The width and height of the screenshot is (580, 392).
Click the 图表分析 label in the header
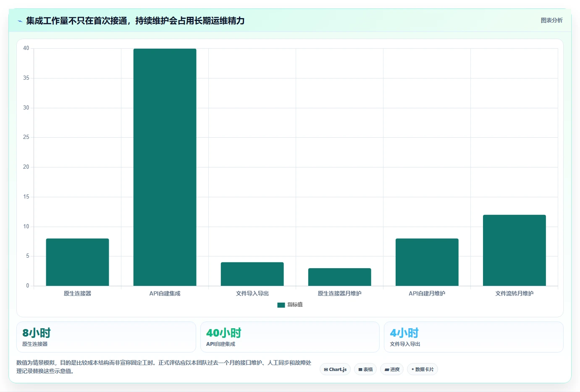click(x=551, y=20)
